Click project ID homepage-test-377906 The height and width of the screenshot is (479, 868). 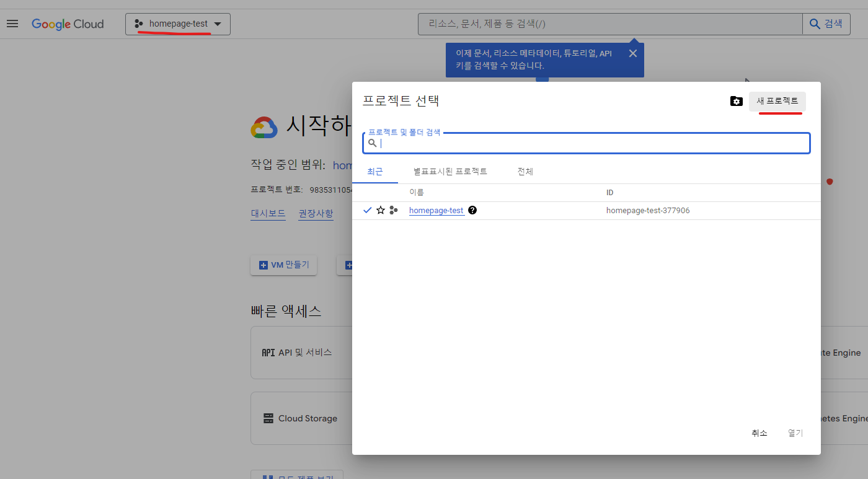648,211
